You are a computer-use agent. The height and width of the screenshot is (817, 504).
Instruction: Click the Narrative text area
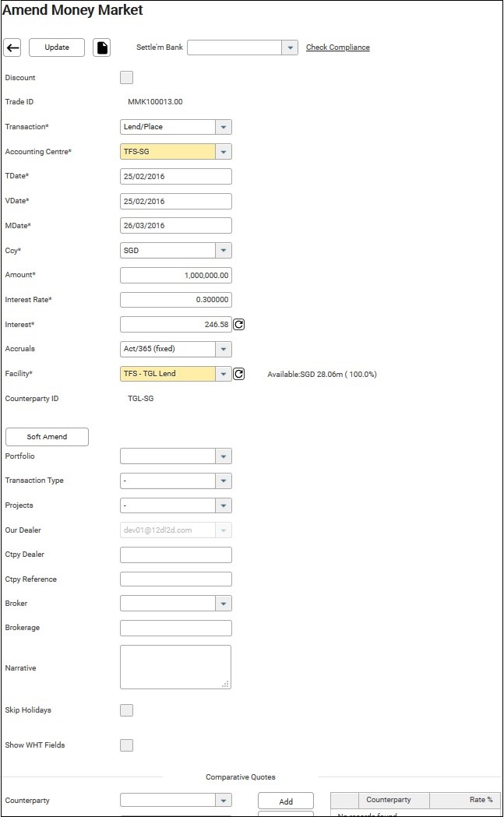coord(175,667)
